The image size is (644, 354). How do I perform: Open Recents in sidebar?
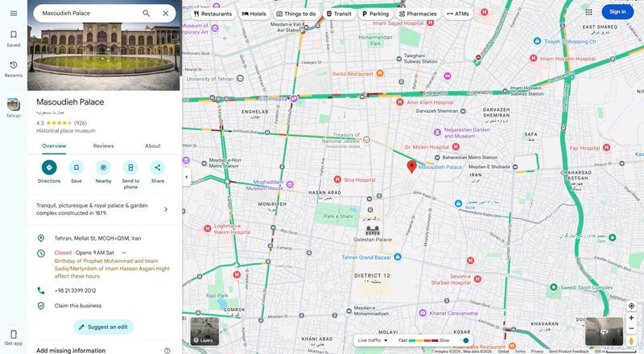(14, 69)
